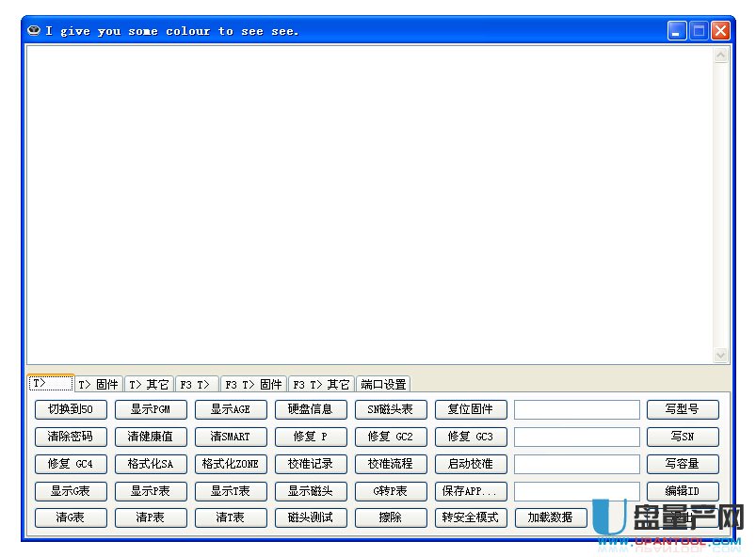Click the 显示PGM button
Viewport: 756px width, 557px height.
point(151,408)
